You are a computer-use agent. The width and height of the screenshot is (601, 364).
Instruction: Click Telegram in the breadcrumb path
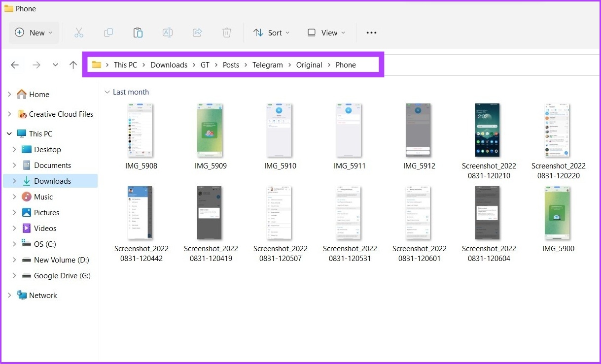click(x=268, y=65)
